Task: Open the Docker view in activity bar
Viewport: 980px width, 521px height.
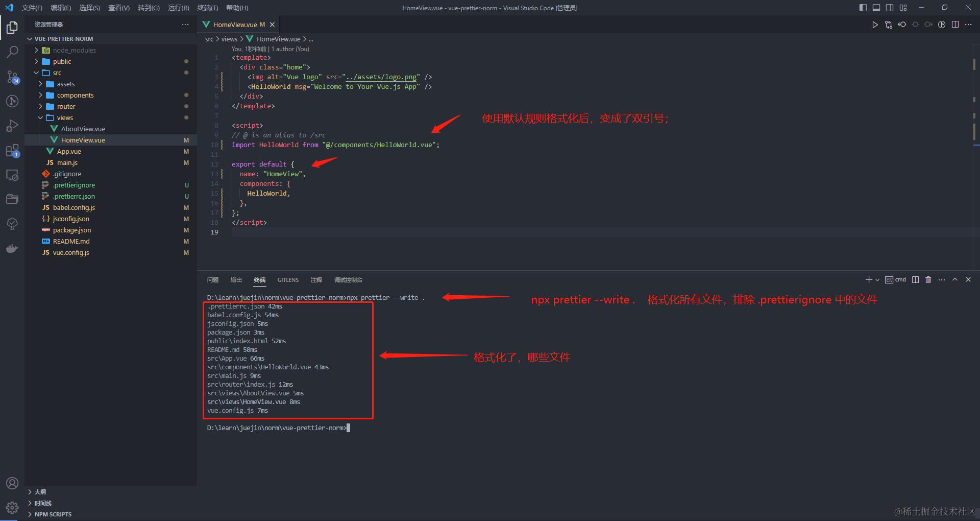Action: click(x=12, y=249)
